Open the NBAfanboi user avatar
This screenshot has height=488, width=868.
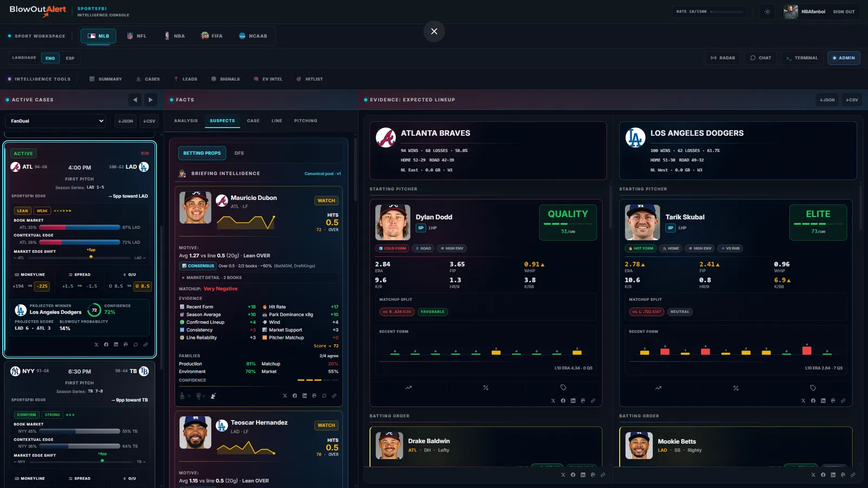coord(791,11)
